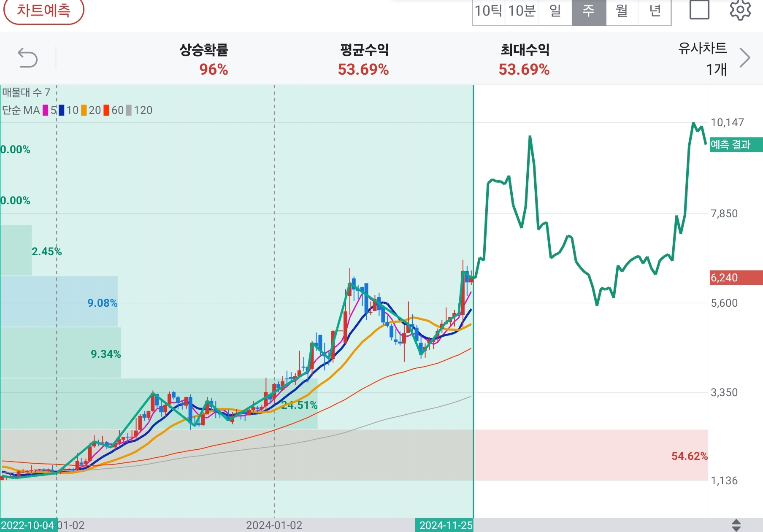Click the 10,147 price axis label
Screen dimensions: 763x532
pos(727,123)
